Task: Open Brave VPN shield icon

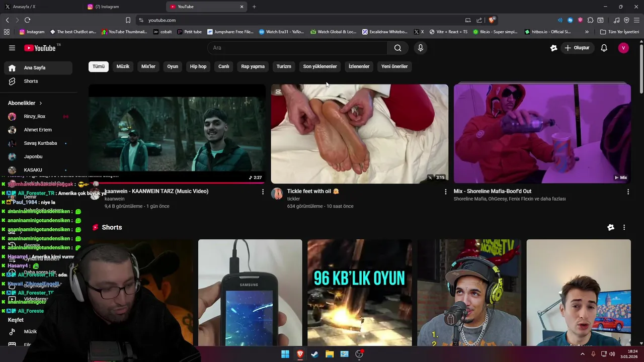Action: pos(626,20)
